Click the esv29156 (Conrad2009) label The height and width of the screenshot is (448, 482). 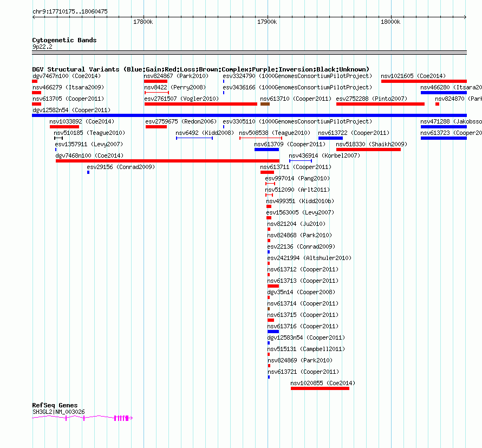coord(121,167)
